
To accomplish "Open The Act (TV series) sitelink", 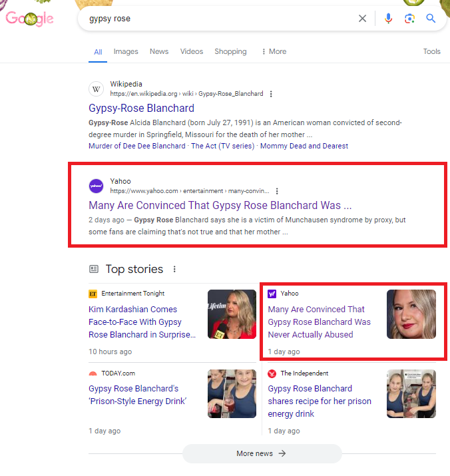I will (x=222, y=146).
